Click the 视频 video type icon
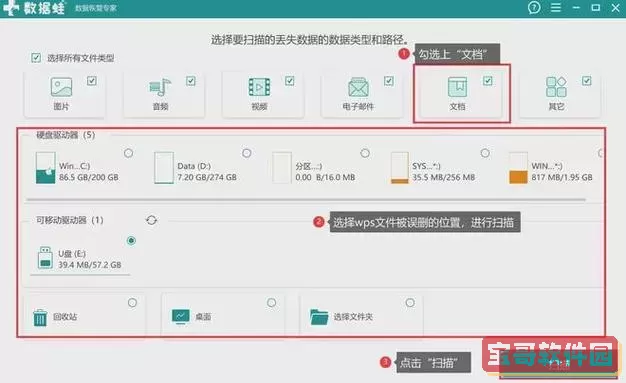Screen dimensions: 626x383 tap(259, 87)
